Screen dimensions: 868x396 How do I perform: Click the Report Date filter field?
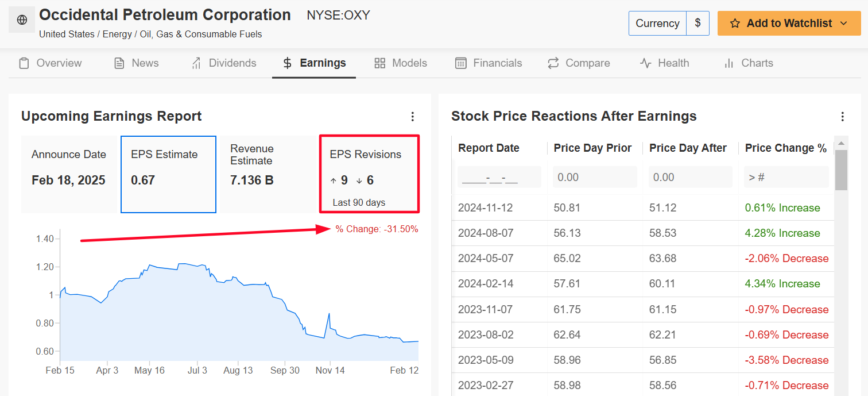[x=499, y=177]
